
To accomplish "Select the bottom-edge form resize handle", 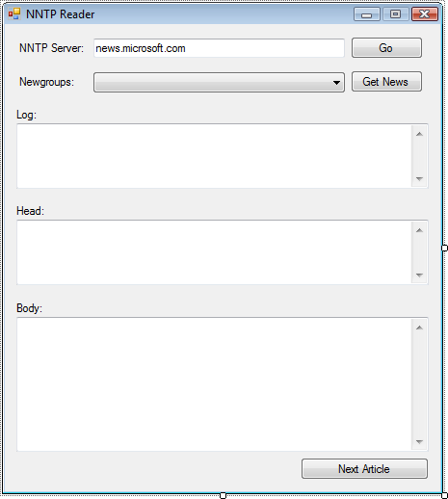I will click(x=223, y=496).
